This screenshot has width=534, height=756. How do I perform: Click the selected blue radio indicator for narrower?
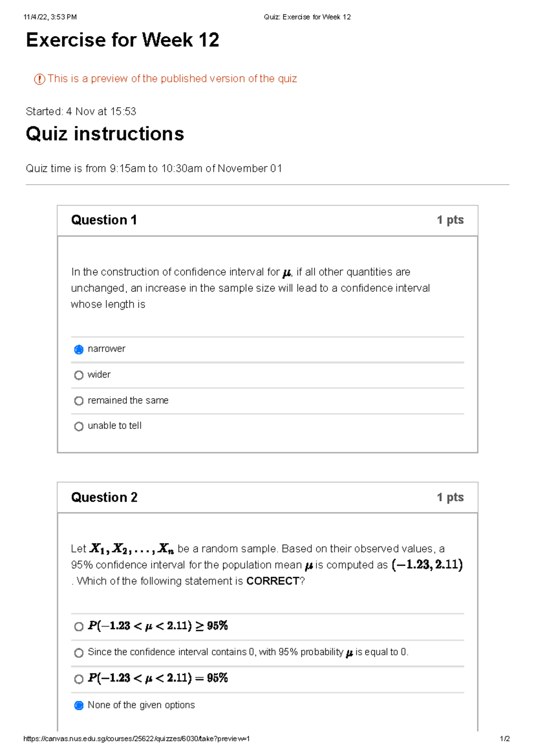[79, 350]
